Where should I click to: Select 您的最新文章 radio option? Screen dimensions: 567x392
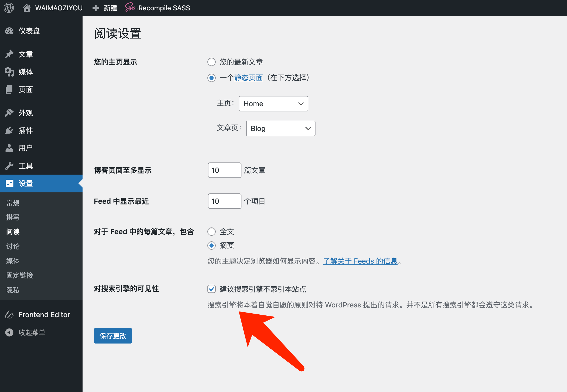coord(212,62)
